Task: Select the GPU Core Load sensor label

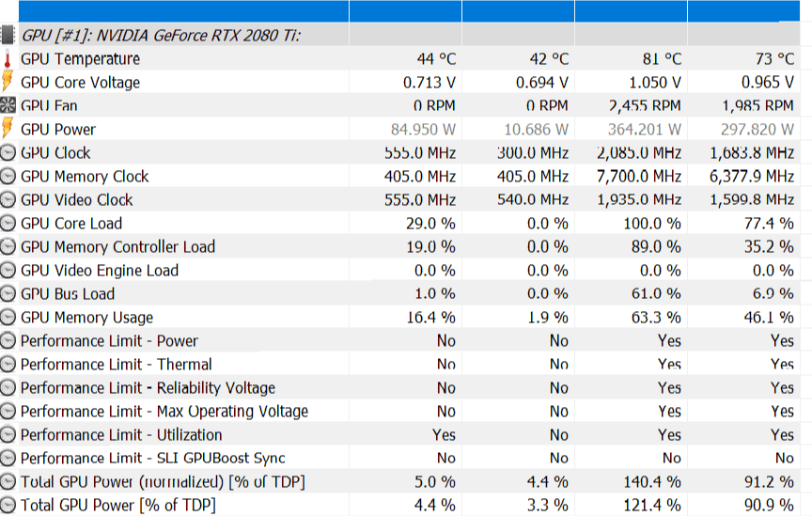Action: [71, 224]
